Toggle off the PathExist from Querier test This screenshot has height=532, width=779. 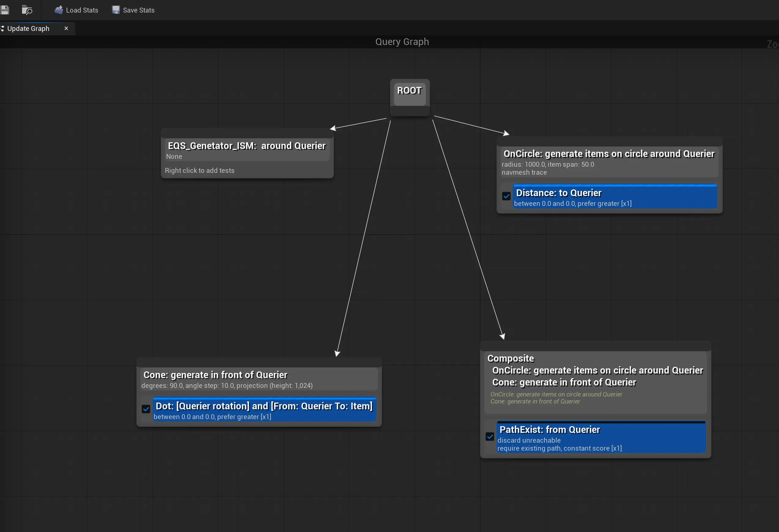click(490, 437)
